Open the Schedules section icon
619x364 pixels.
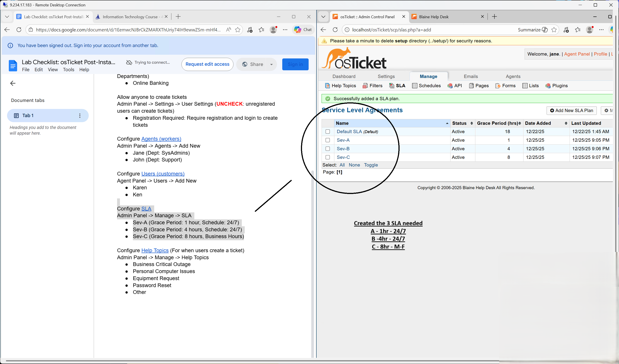(x=415, y=86)
